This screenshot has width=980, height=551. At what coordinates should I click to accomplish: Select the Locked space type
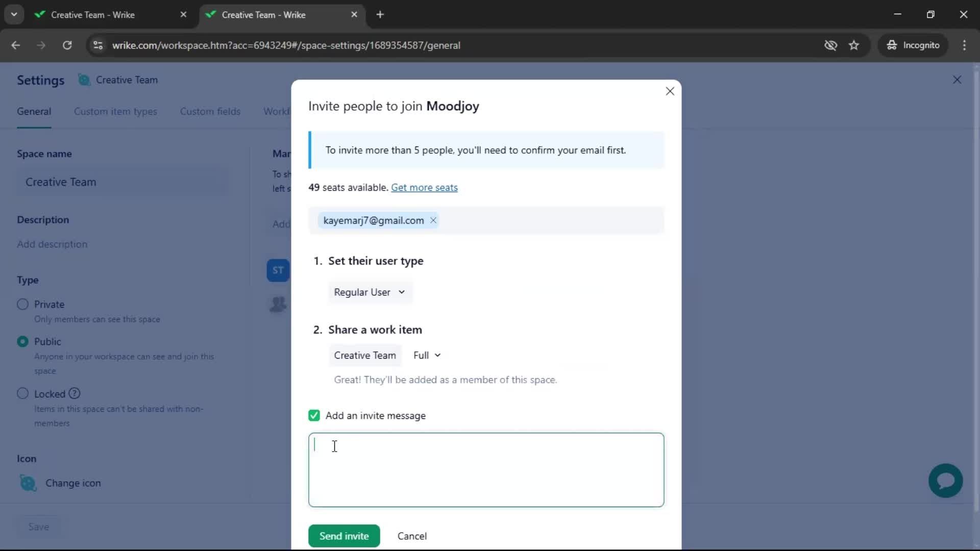click(22, 393)
